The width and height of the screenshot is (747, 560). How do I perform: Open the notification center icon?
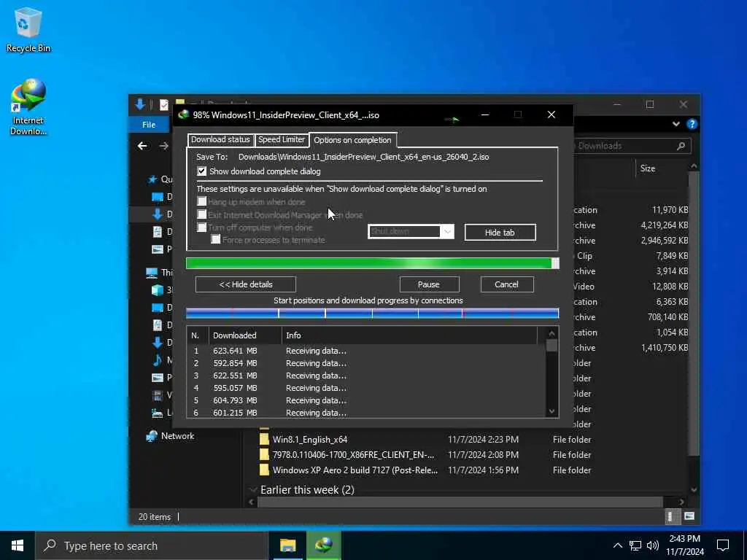tap(723, 545)
